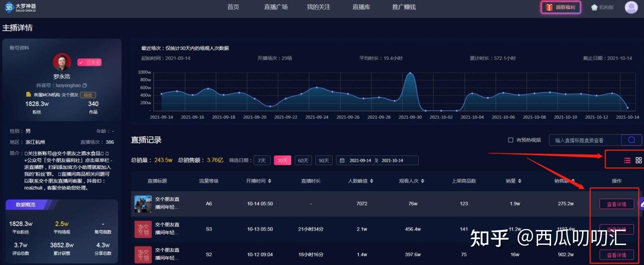Toggle the 已关注 follow button

(x=89, y=62)
